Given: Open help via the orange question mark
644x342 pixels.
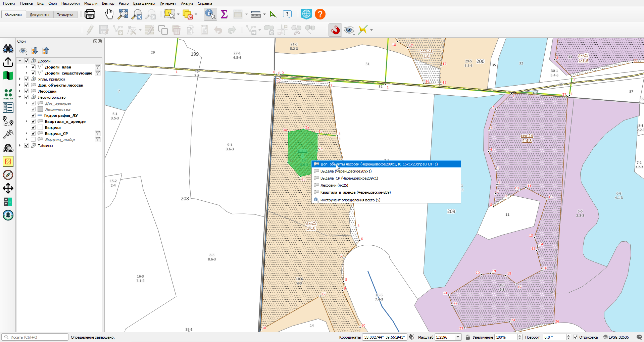Looking at the screenshot, I should pyautogui.click(x=320, y=14).
